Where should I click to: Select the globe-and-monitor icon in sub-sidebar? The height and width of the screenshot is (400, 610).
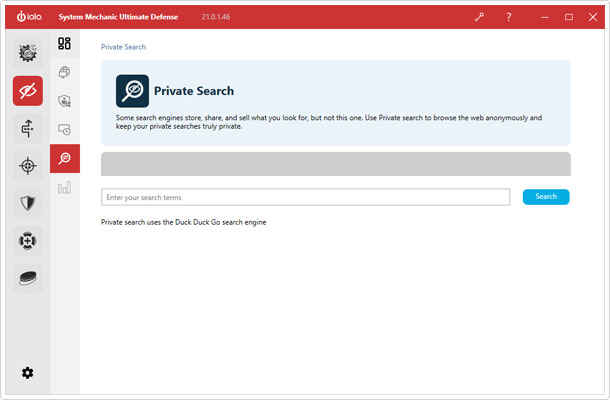click(65, 72)
